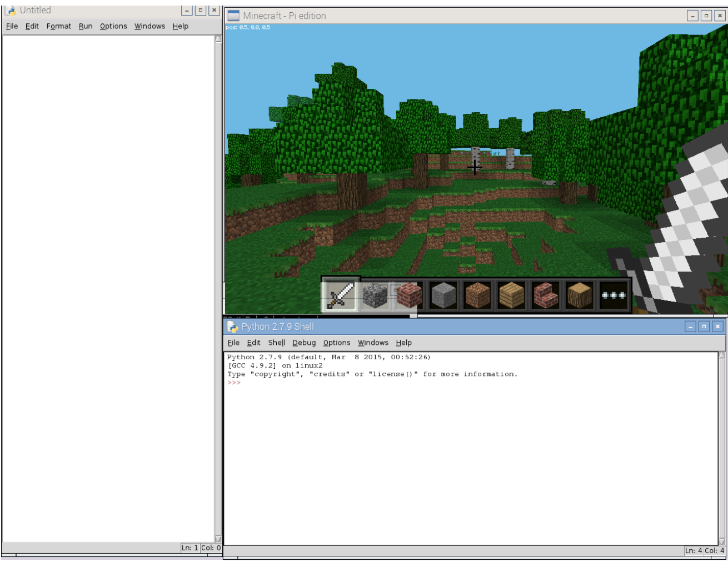Screen dimensions: 728x562
Task: Click the Python icon in the Untitled title bar
Action: coord(11,11)
